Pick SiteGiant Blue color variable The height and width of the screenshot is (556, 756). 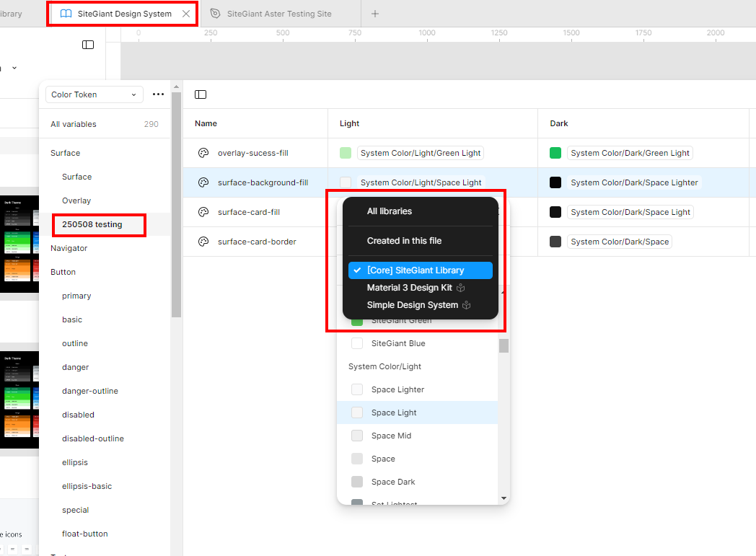coord(417,343)
